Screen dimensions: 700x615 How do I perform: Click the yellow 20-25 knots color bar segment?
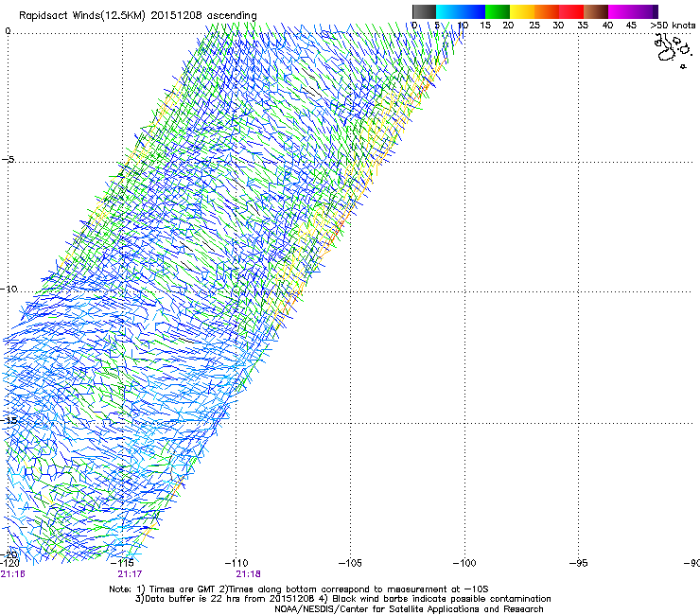[x=522, y=11]
